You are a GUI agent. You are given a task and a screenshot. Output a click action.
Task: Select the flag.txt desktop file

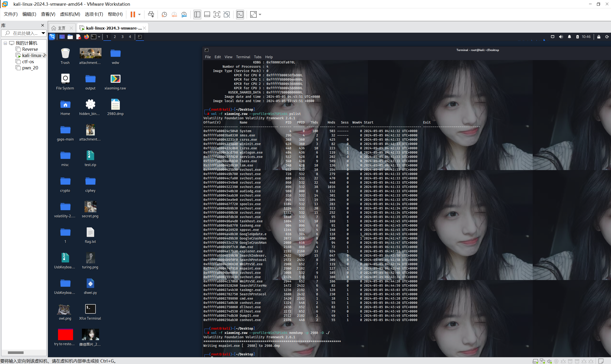[x=90, y=235]
